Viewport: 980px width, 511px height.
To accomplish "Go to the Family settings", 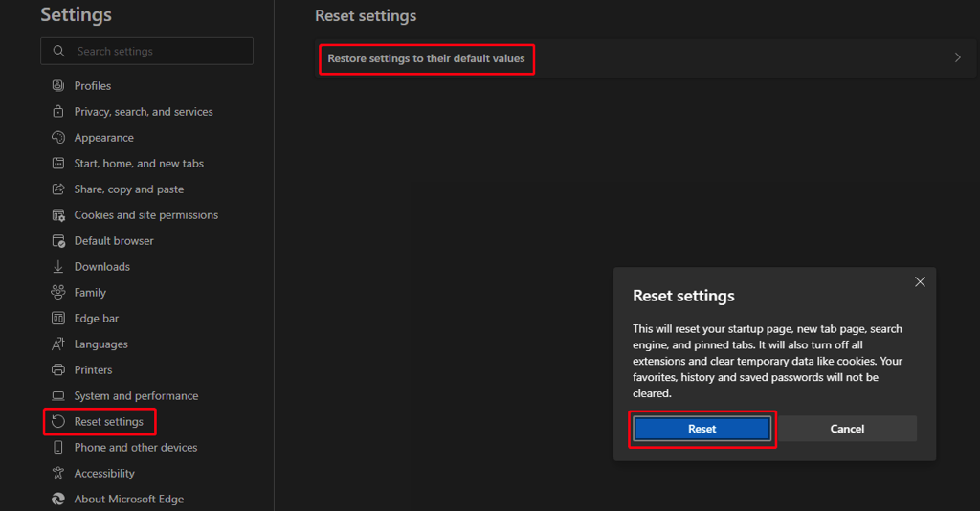I will 90,293.
